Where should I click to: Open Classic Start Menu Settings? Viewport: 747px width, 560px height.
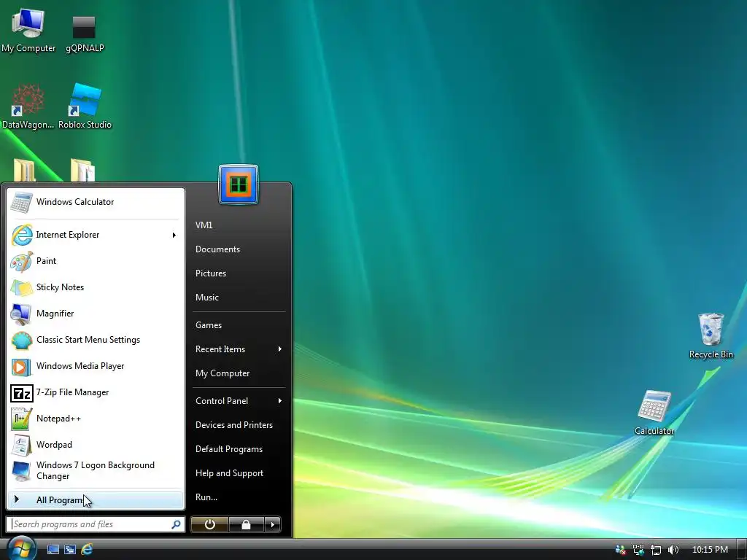point(96,340)
